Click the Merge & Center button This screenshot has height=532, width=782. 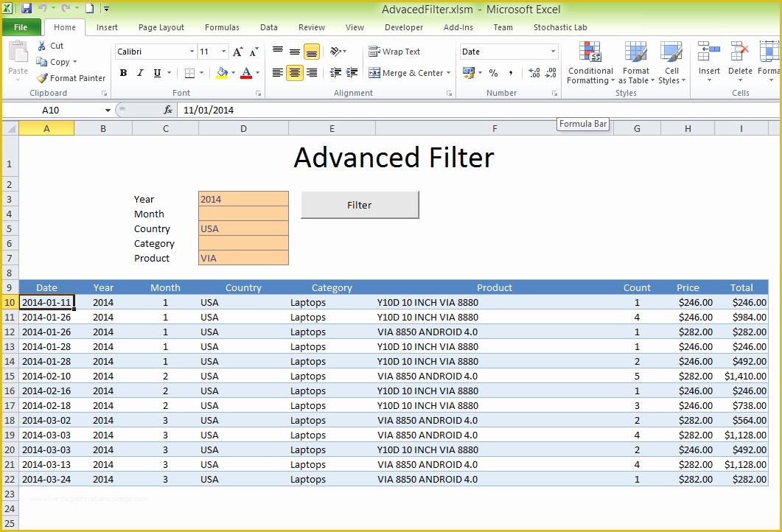coord(405,73)
